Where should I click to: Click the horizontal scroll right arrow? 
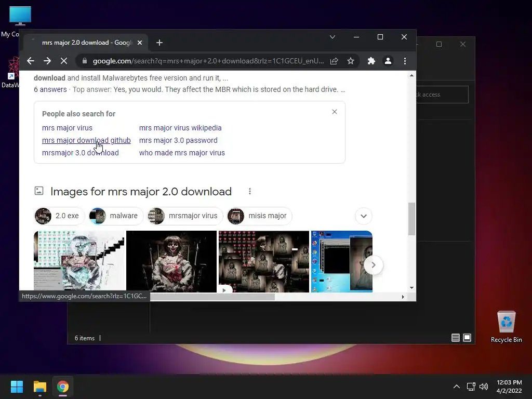(x=403, y=297)
